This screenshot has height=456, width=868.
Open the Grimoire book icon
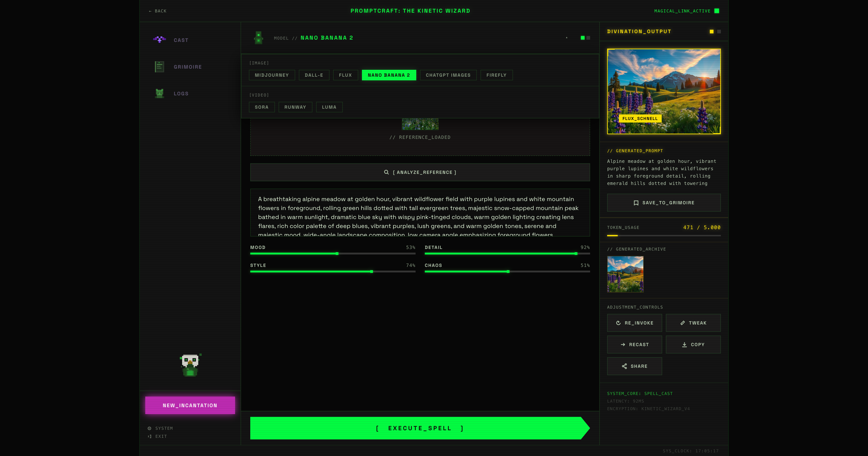coord(159,67)
